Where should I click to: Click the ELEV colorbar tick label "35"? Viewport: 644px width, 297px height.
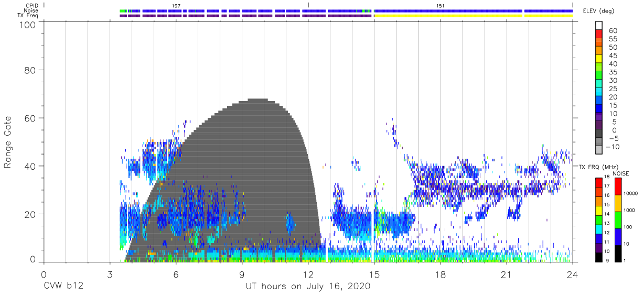tap(613, 72)
